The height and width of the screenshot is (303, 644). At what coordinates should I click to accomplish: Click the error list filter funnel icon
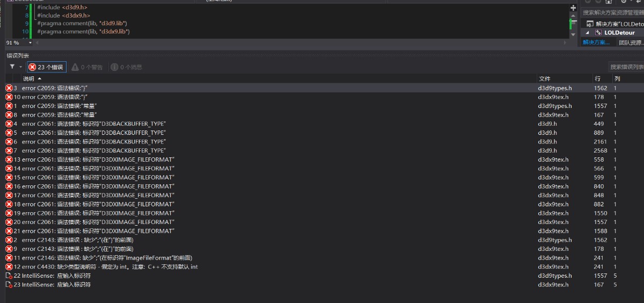[x=12, y=67]
